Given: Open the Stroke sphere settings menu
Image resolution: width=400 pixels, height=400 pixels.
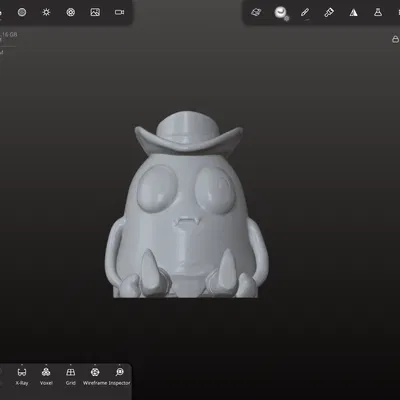Looking at the screenshot, I should pyautogui.click(x=281, y=13).
